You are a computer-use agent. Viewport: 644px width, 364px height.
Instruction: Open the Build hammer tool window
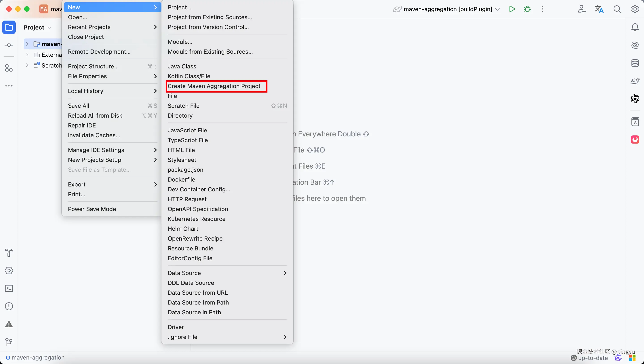click(x=9, y=252)
